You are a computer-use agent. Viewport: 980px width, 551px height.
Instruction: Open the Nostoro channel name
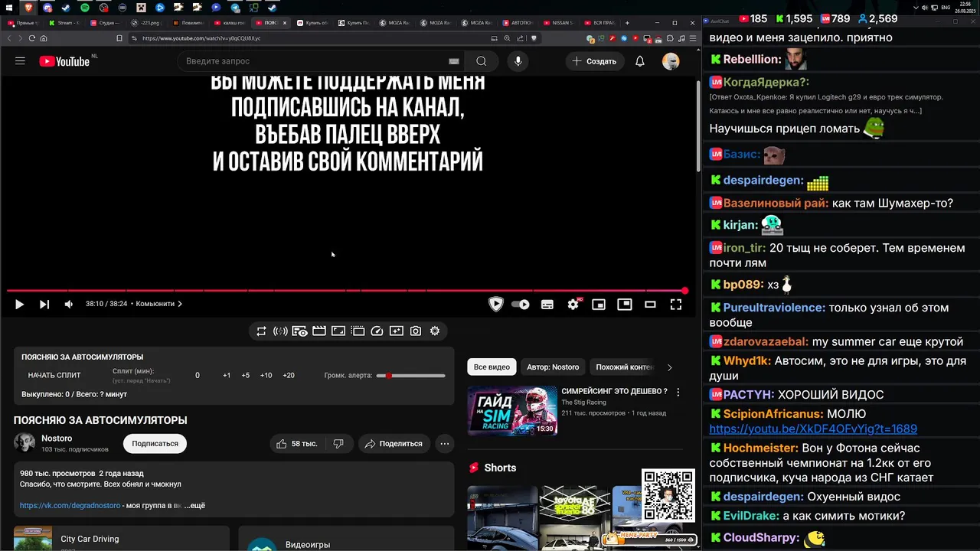[x=57, y=439]
